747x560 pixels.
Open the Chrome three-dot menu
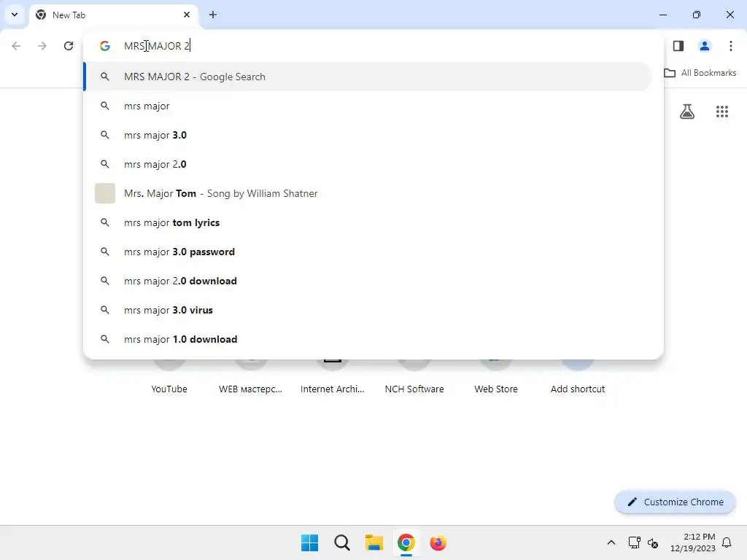point(731,46)
